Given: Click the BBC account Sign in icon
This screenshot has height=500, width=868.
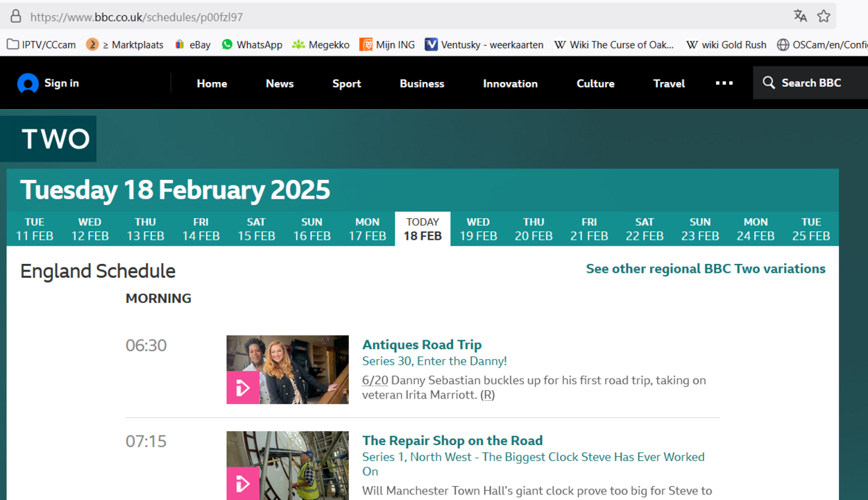Looking at the screenshot, I should 28,83.
